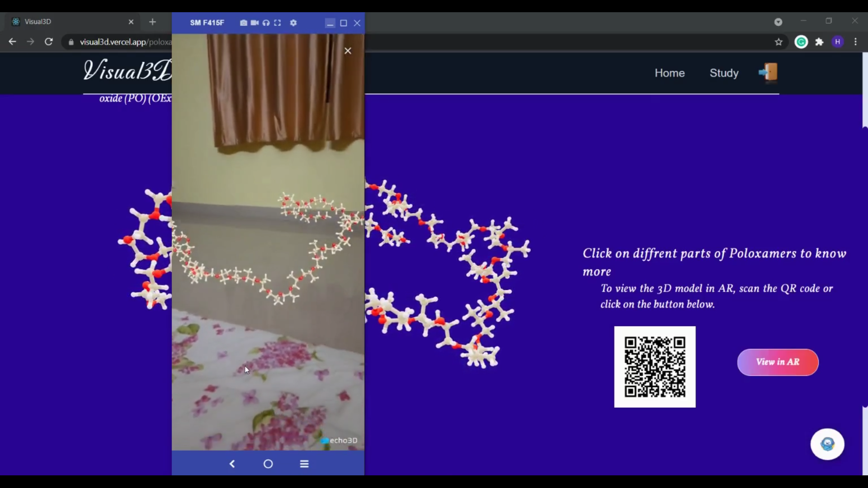Take a screenshot with the camera icon
Viewport: 868px width, 488px height.
[243, 23]
